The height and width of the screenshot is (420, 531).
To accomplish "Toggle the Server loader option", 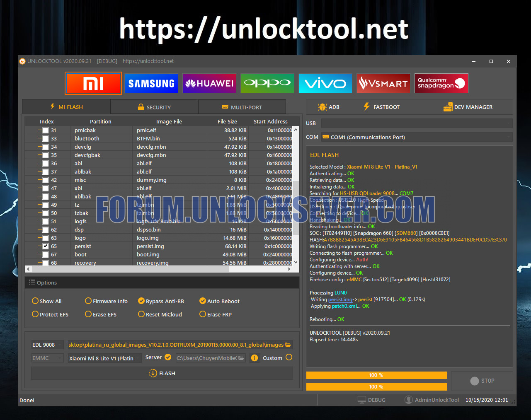I will [x=168, y=357].
